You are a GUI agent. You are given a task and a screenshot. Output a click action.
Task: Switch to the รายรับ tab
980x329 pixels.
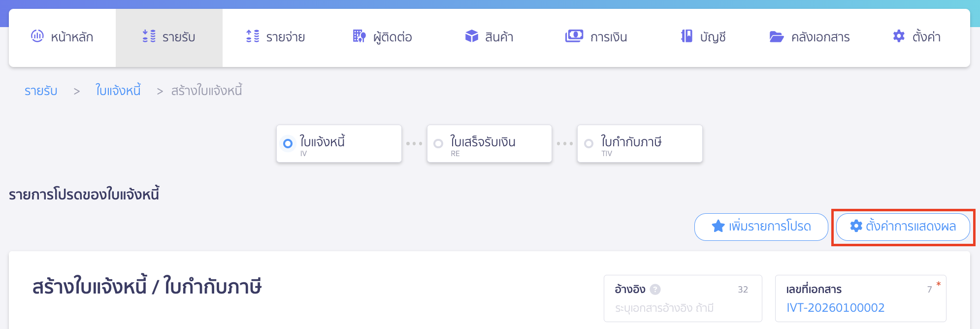[168, 36]
